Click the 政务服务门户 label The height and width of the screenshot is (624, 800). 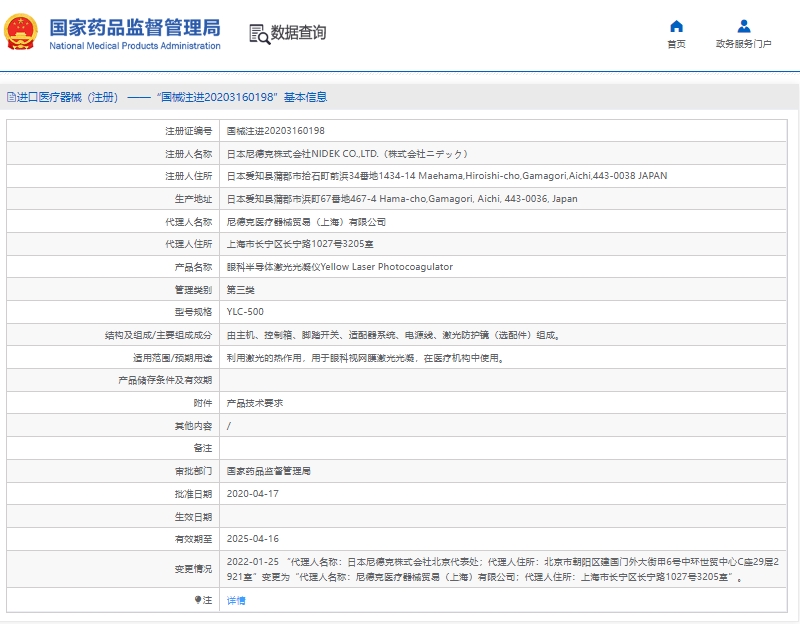744,44
